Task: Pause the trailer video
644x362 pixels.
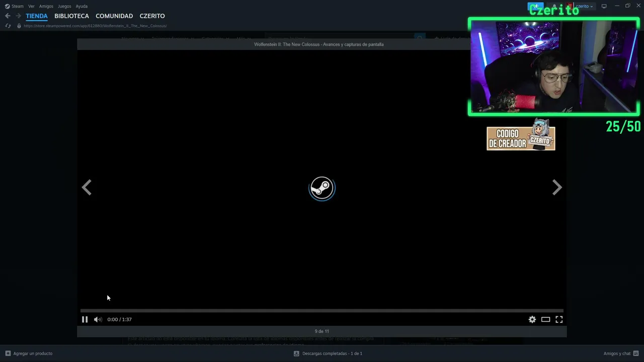Action: 85,319
